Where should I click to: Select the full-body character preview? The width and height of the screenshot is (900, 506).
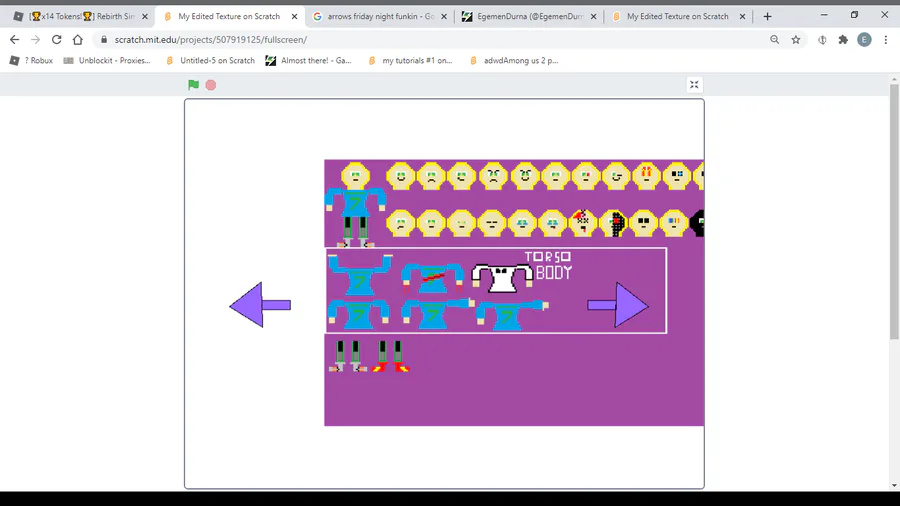click(x=355, y=205)
